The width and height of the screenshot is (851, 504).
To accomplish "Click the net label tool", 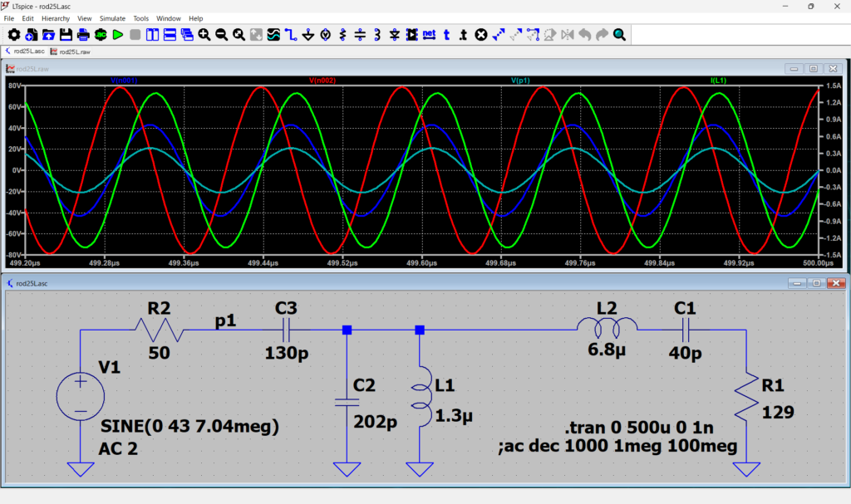I will point(429,35).
